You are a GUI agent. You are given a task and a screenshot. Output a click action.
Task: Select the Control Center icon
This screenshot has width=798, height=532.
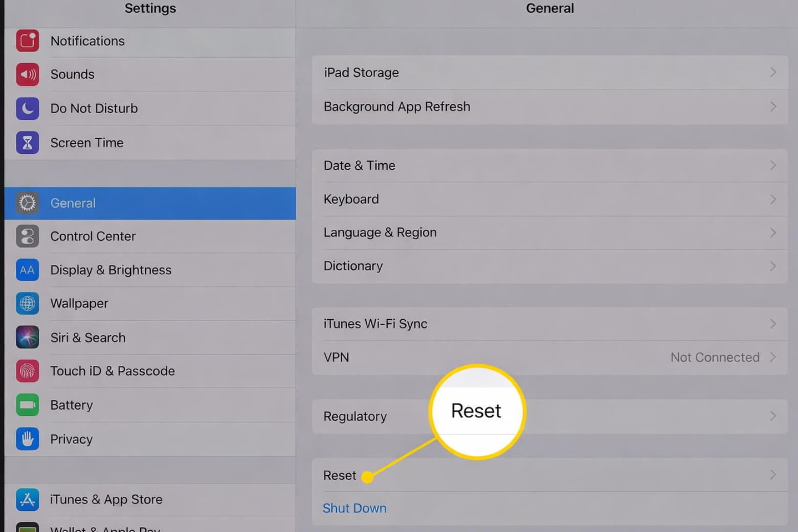tap(27, 236)
